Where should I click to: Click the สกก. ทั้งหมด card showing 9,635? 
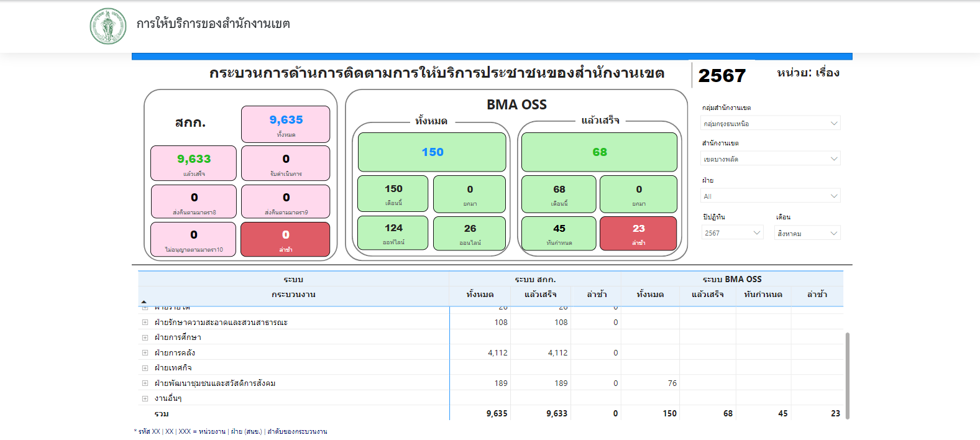(x=285, y=124)
